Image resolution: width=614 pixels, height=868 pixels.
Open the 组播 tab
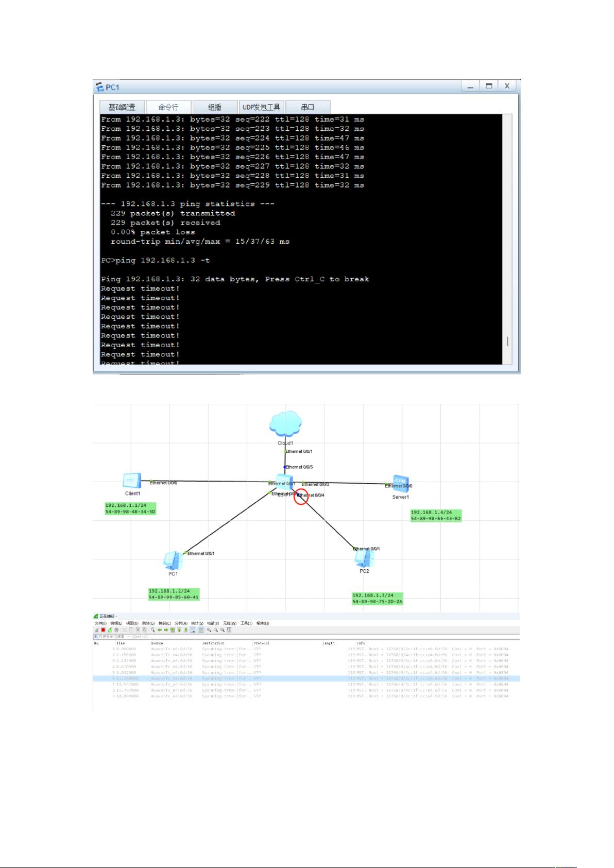(x=214, y=107)
